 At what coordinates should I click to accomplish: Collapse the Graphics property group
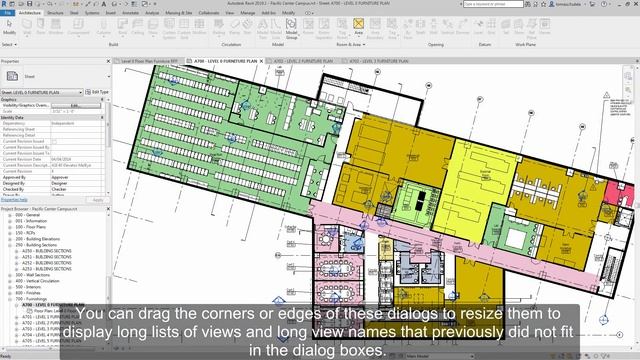pos(102,99)
